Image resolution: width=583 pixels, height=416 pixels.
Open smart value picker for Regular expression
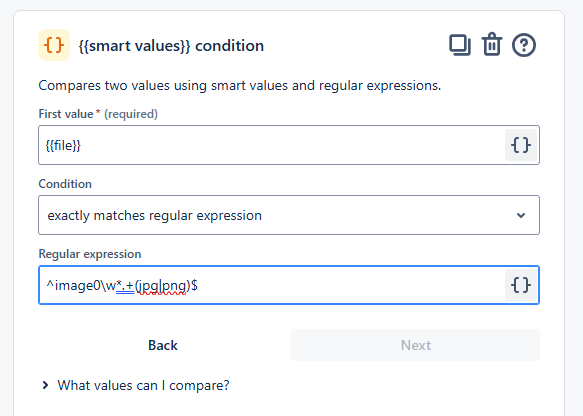521,285
